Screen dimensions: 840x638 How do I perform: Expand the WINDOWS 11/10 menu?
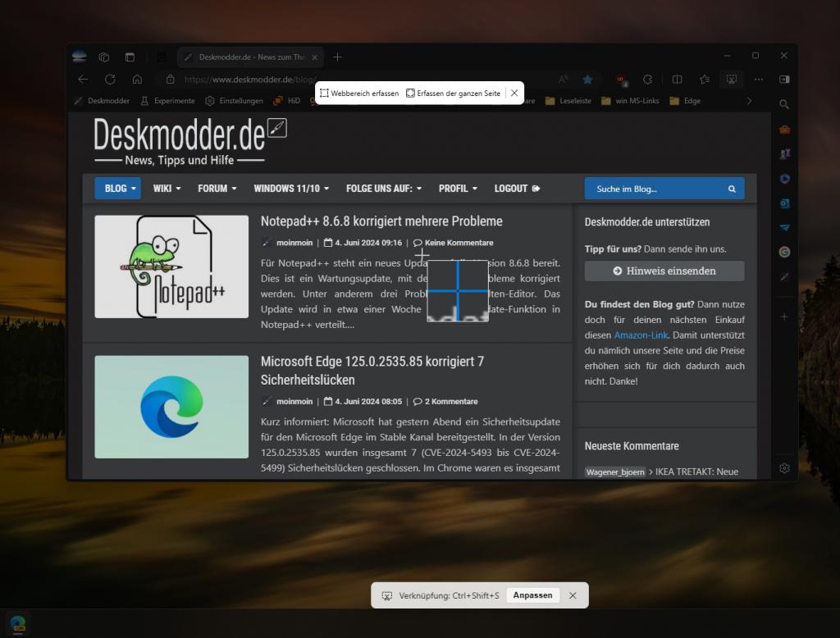291,189
